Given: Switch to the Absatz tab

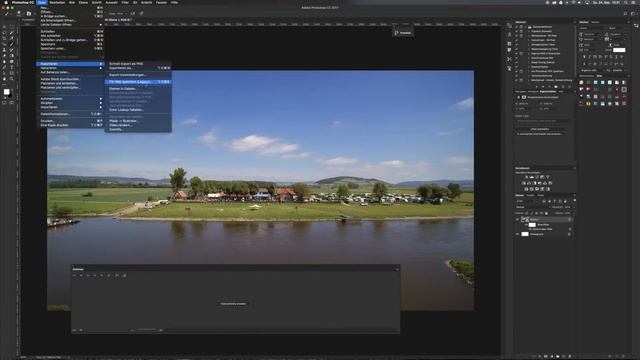Looking at the screenshot, I should pyautogui.click(x=595, y=22).
